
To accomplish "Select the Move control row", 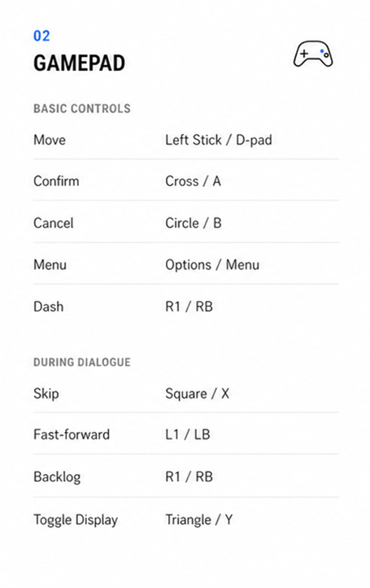I will (x=186, y=140).
